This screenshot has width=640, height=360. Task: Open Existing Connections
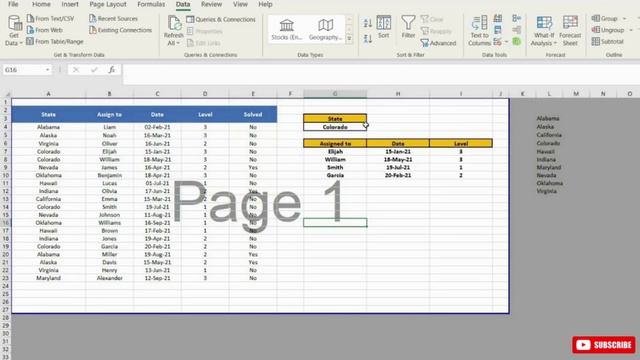(120, 30)
